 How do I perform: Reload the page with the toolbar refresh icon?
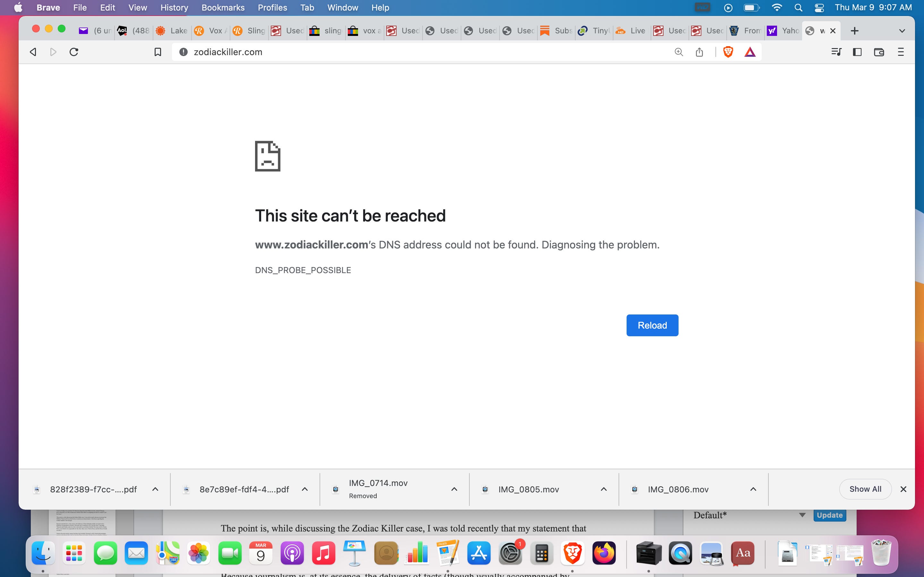[x=74, y=52]
